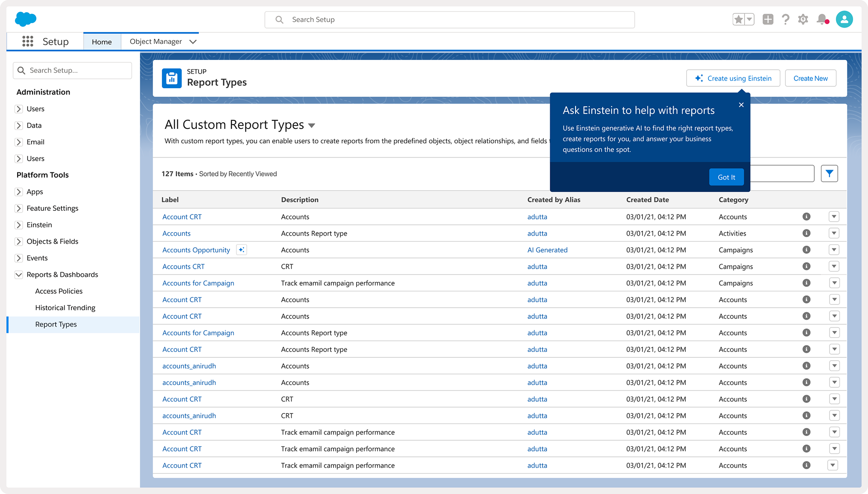Show info for the Accounts Opportunity row
Image resolution: width=868 pixels, height=494 pixels.
pyautogui.click(x=806, y=250)
